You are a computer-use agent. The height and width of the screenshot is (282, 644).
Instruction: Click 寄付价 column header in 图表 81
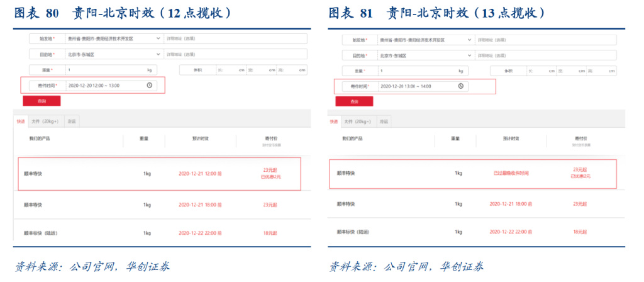[581, 138]
